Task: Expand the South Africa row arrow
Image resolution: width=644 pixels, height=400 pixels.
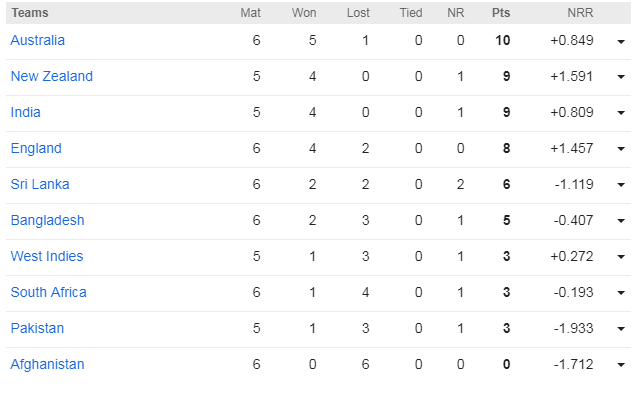Action: coord(621,294)
